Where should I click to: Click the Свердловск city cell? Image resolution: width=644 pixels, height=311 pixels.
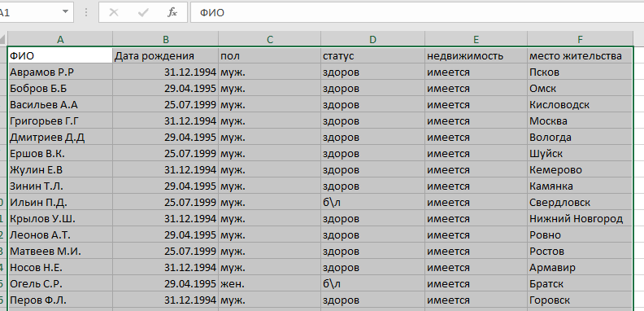coord(580,203)
